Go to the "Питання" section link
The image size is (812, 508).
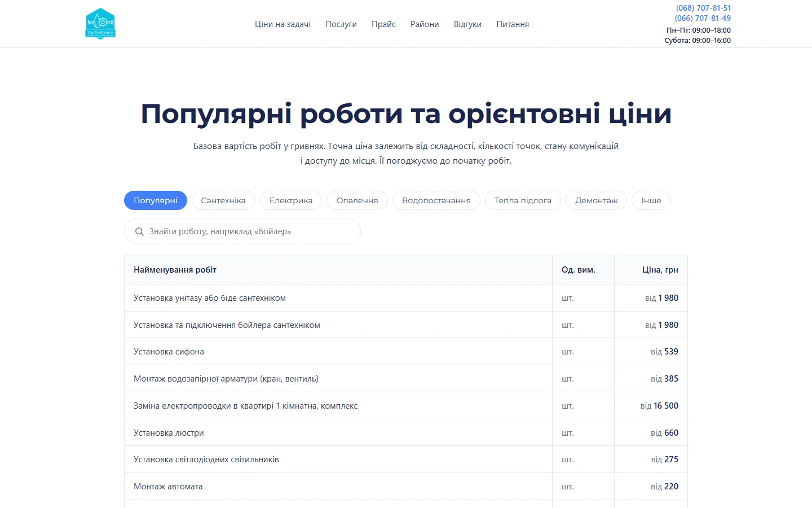click(x=513, y=24)
